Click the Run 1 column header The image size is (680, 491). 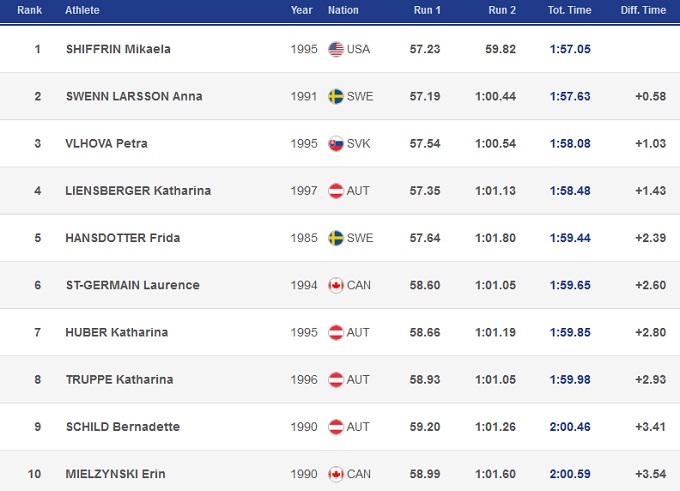tap(426, 10)
